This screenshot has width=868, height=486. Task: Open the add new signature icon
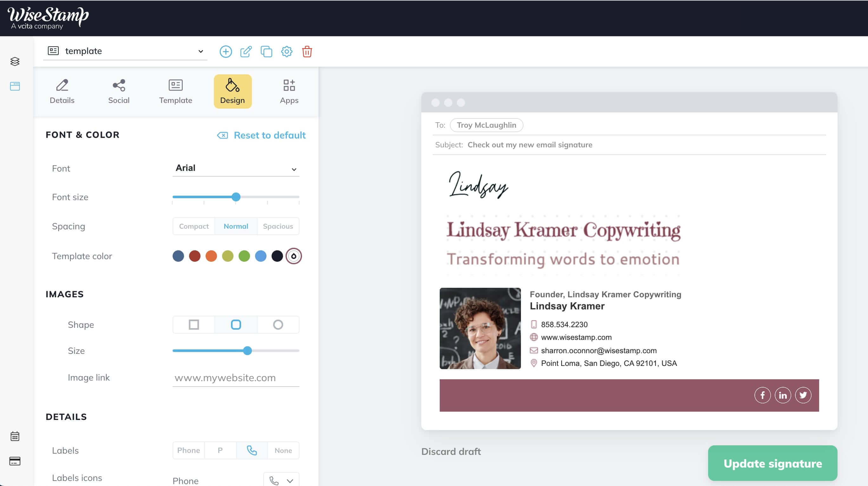tap(226, 51)
